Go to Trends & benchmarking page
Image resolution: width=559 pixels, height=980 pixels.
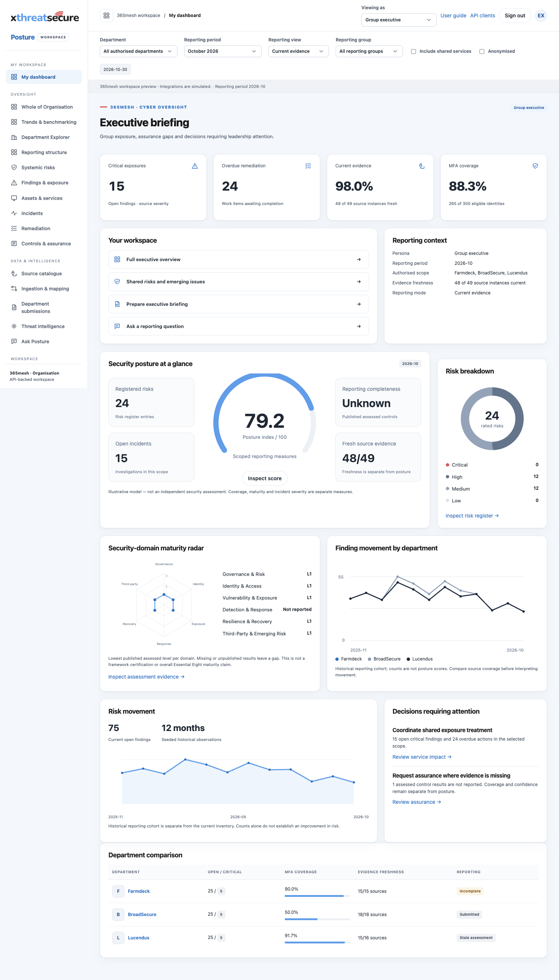pyautogui.click(x=44, y=122)
